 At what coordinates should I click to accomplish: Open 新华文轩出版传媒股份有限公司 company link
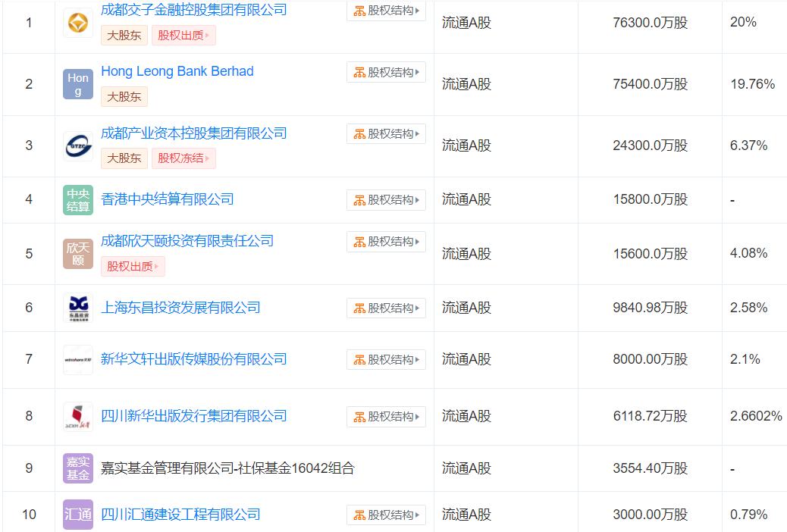tap(194, 358)
